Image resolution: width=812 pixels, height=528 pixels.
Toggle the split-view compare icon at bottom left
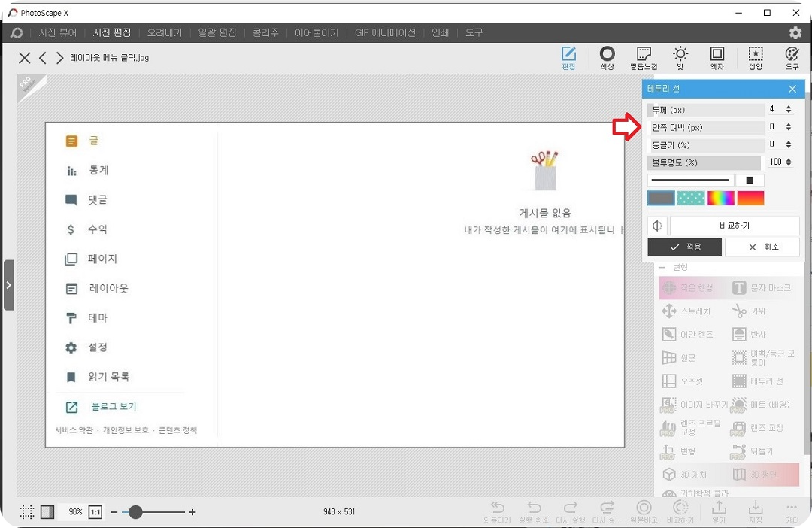tap(47, 512)
